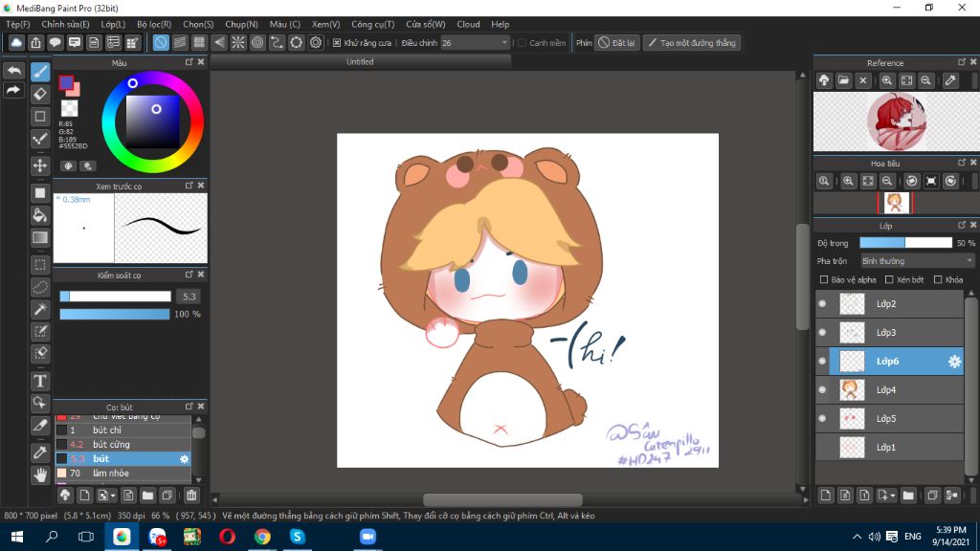Activate the Move tool
Screen dimensions: 980x551
(x=40, y=165)
